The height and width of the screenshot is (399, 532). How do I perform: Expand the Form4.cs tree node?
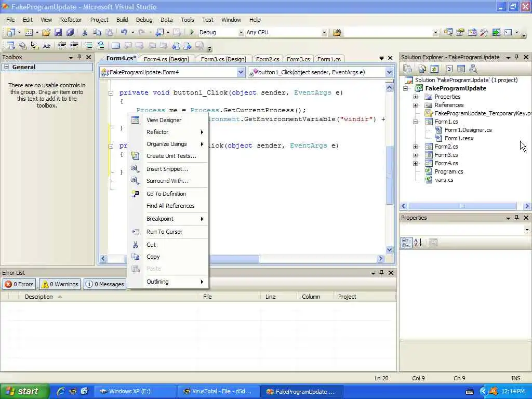pyautogui.click(x=415, y=163)
